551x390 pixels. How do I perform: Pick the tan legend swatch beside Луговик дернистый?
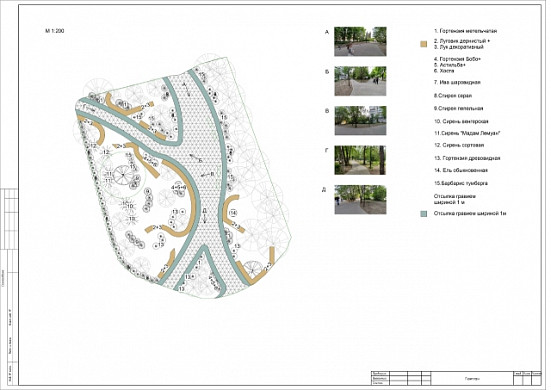pos(423,44)
